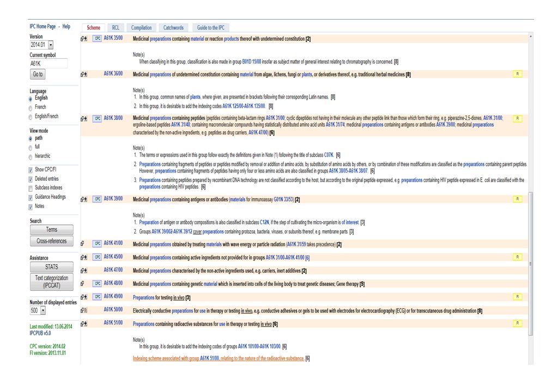This screenshot has width=545, height=392.
Task: Switch to the RCL tab
Action: point(116,28)
